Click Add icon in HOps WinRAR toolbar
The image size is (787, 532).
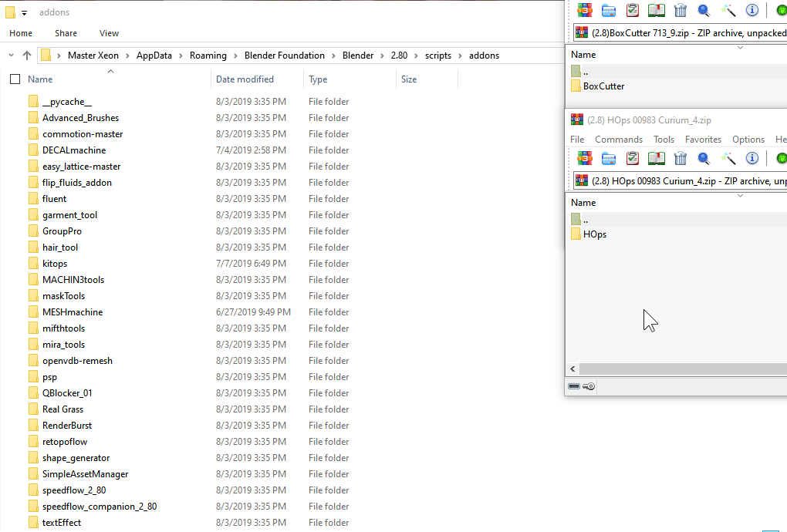pyautogui.click(x=584, y=159)
